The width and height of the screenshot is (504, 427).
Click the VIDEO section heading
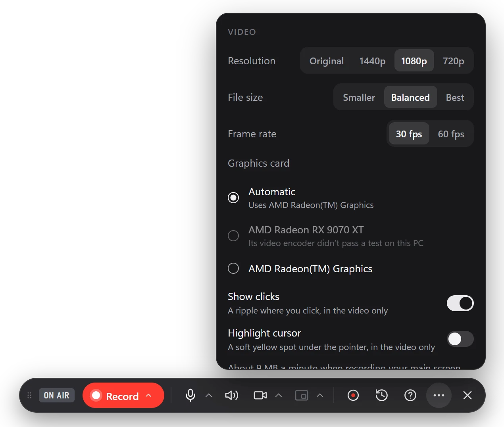242,32
